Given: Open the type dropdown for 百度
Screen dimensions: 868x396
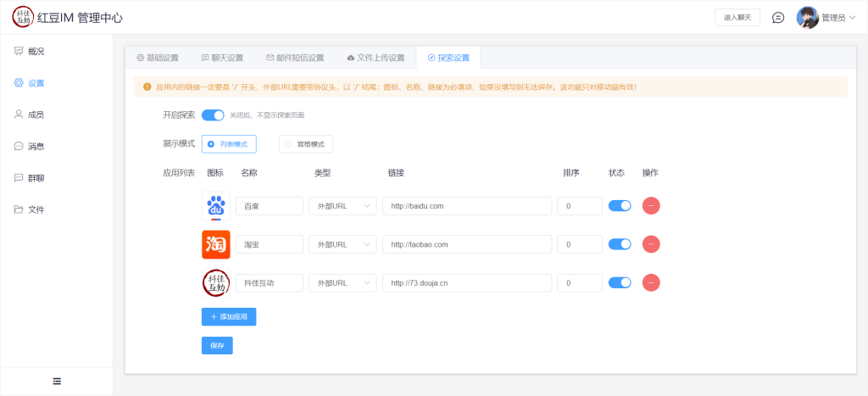Looking at the screenshot, I should pyautogui.click(x=342, y=206).
